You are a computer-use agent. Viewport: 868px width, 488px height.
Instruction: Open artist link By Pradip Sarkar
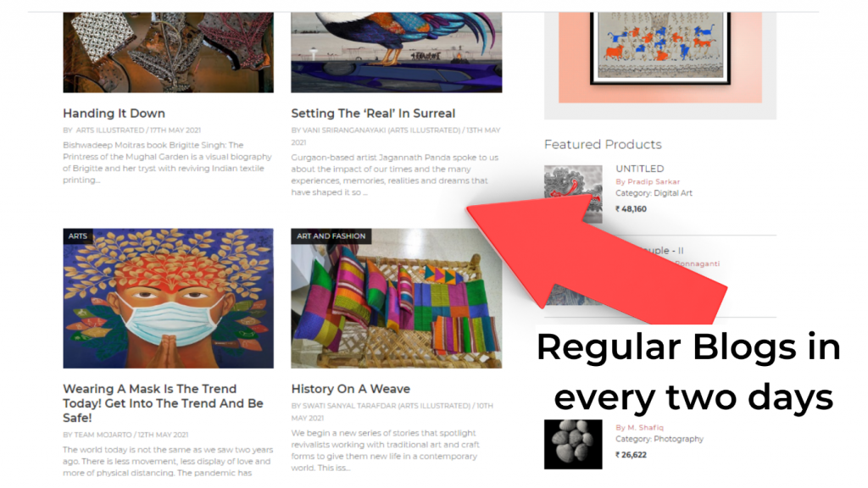(648, 181)
